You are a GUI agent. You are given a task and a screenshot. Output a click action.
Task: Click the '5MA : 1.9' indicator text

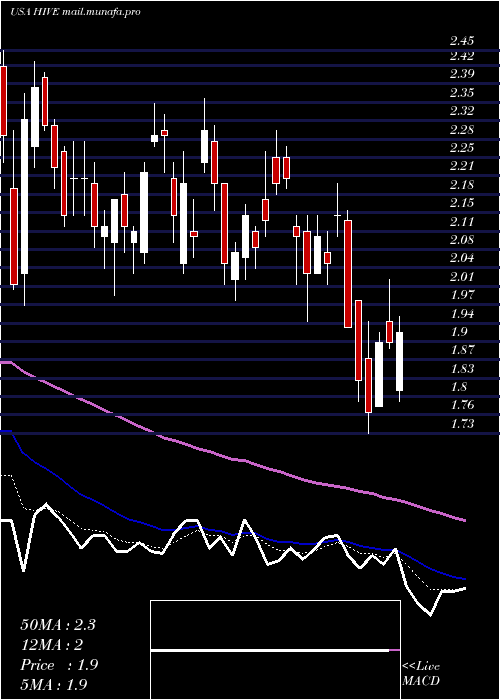pos(54,685)
